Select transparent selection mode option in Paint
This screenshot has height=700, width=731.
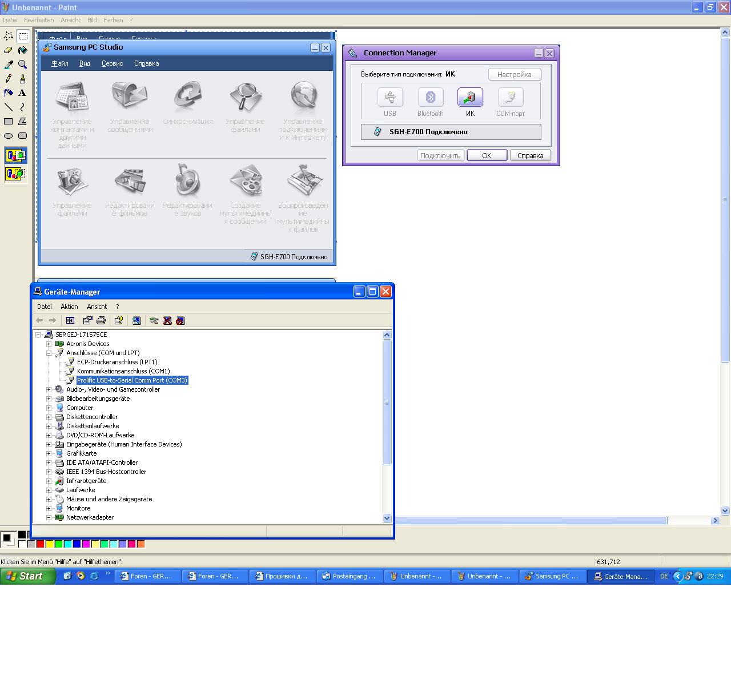tap(15, 174)
